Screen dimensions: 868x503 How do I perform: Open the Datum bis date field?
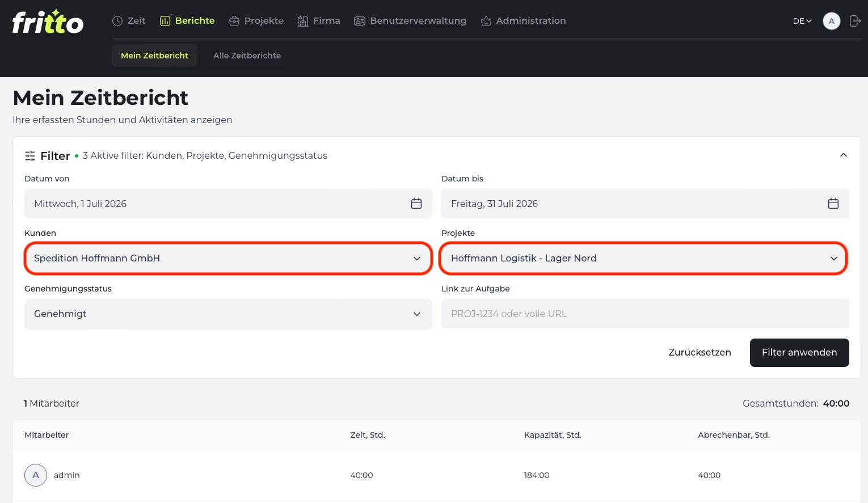pyautogui.click(x=645, y=204)
